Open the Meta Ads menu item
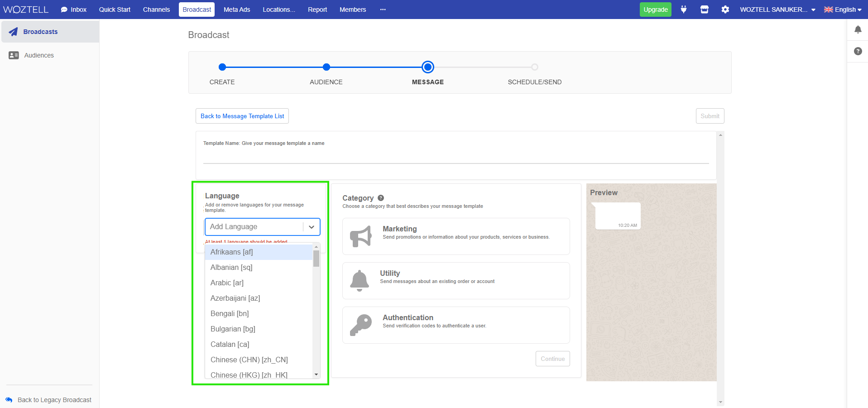The width and height of the screenshot is (868, 408). pyautogui.click(x=237, y=10)
